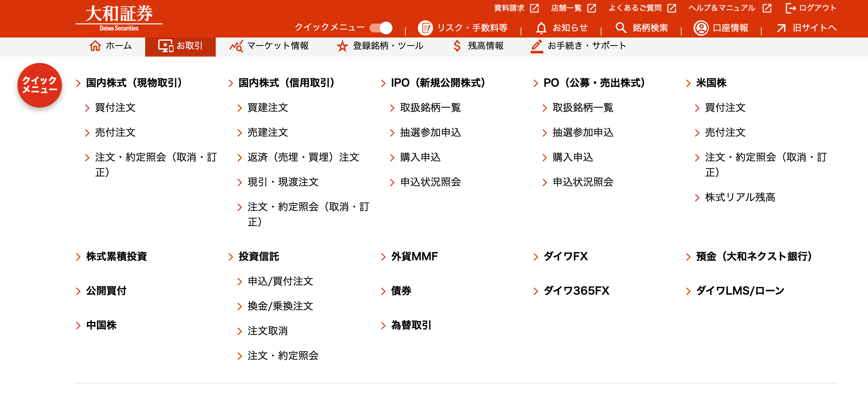Viewport: 868px width, 395px height.
Task: Click the お手続き・サポート pencil icon
Action: pyautogui.click(x=537, y=46)
